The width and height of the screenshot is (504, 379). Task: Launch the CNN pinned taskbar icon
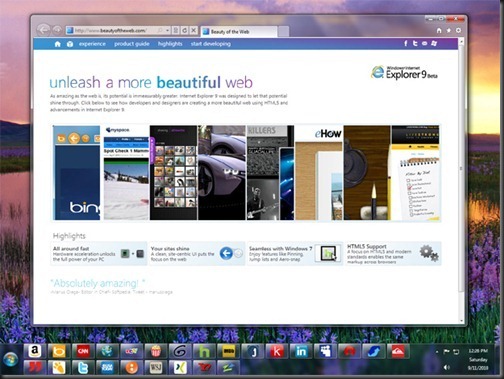pyautogui.click(x=83, y=351)
